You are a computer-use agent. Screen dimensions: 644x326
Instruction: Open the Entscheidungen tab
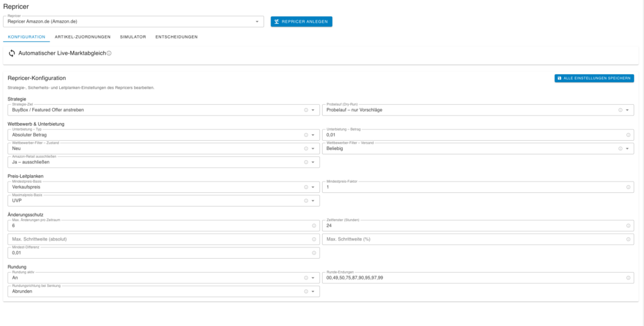point(176,37)
